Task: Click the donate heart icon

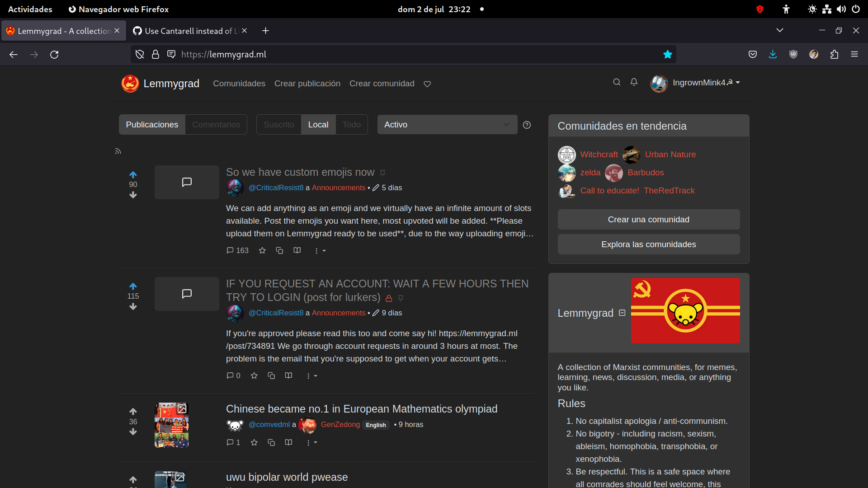Action: [427, 84]
